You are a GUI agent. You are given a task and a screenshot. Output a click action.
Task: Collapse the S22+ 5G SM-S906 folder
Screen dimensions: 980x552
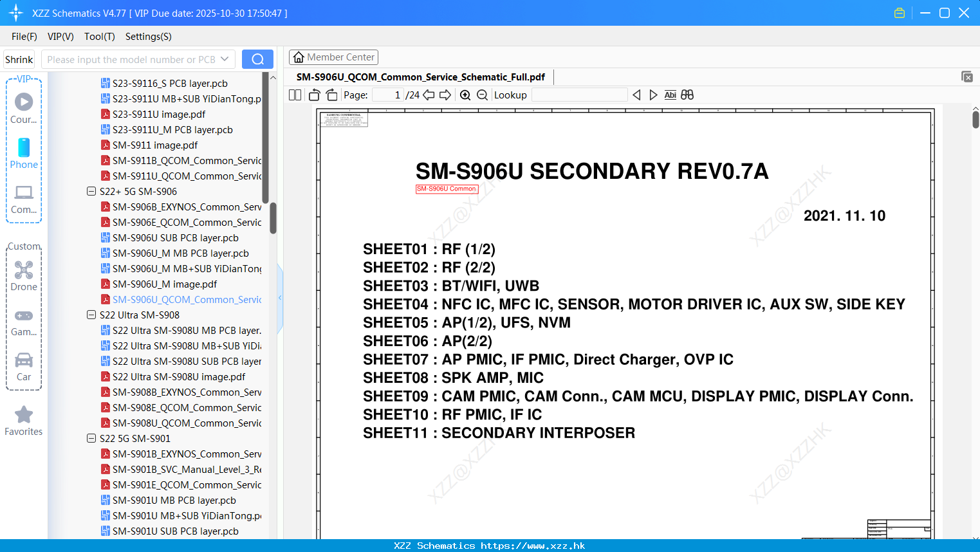[91, 191]
